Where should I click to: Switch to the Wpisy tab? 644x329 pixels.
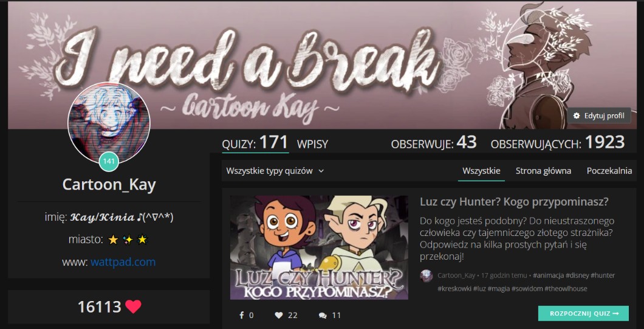pyautogui.click(x=312, y=144)
